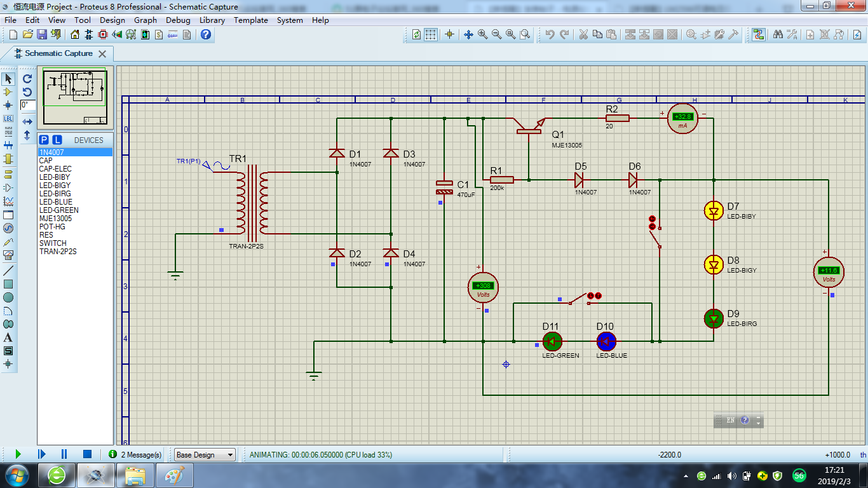Close the Schematic Capture tab

click(102, 54)
